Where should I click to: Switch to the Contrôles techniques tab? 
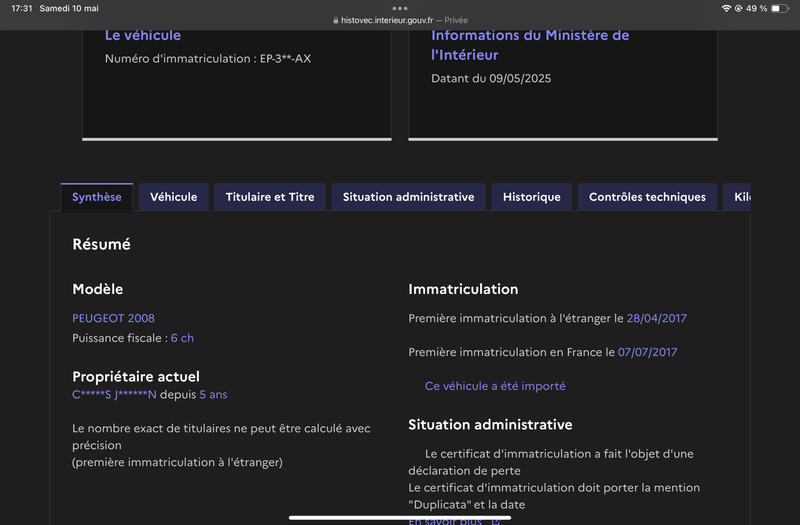click(x=647, y=197)
